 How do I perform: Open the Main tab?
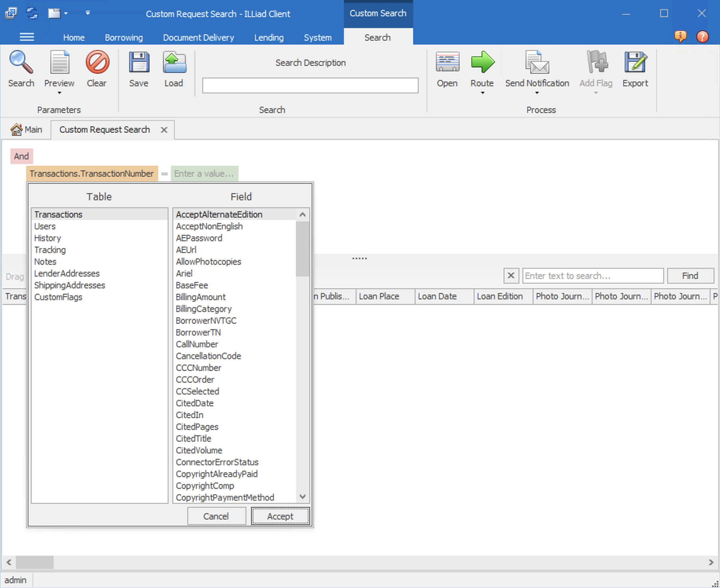click(x=27, y=129)
